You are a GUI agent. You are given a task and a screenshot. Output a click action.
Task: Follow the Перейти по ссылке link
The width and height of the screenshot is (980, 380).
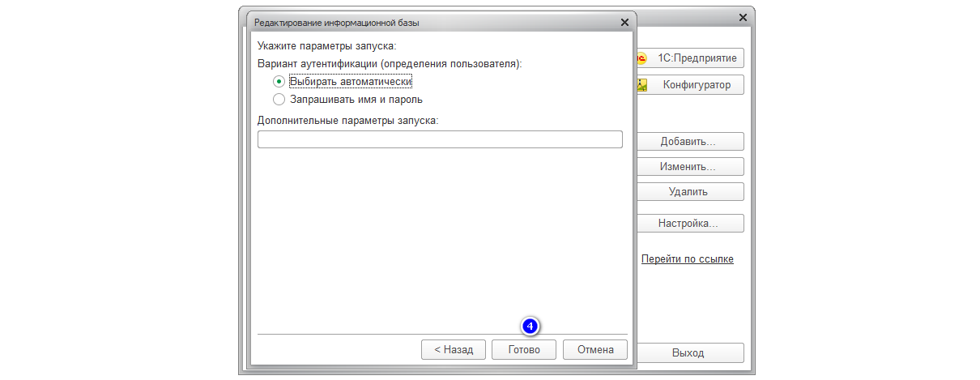click(688, 259)
